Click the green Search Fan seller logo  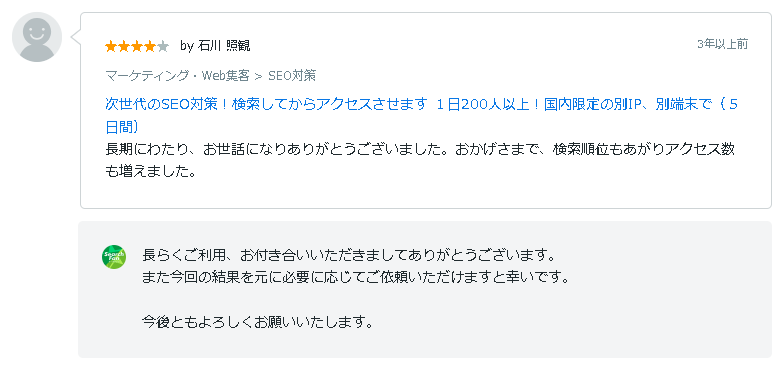(114, 257)
